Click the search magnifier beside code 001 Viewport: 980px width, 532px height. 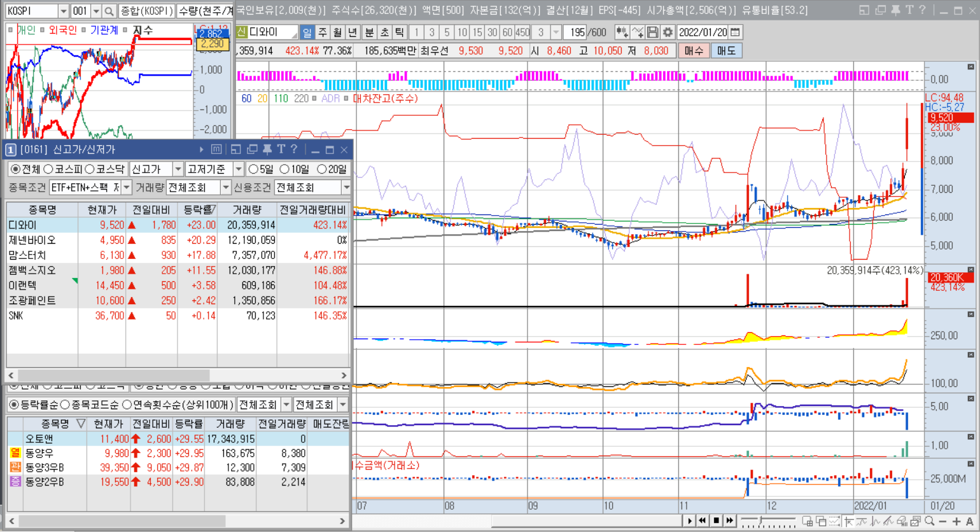109,11
